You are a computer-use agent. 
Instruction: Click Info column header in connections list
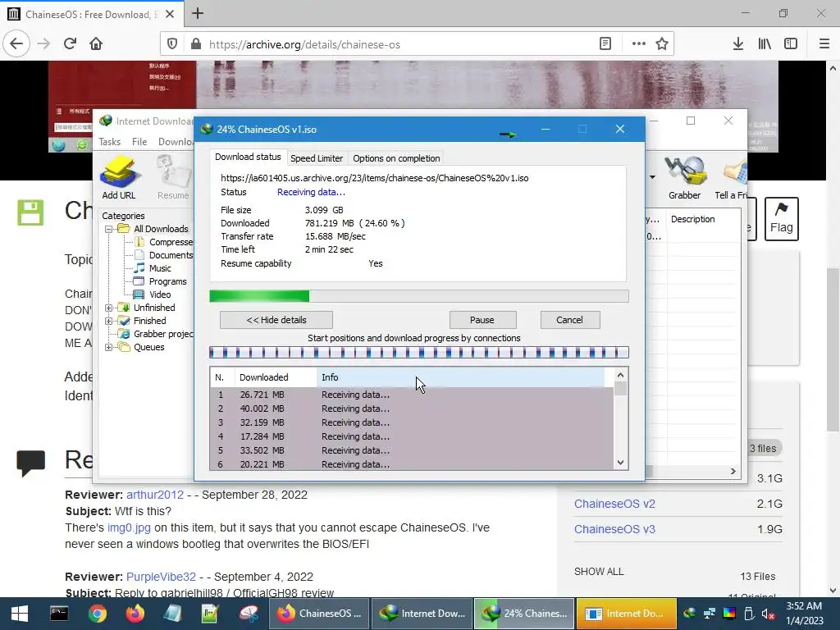click(461, 377)
